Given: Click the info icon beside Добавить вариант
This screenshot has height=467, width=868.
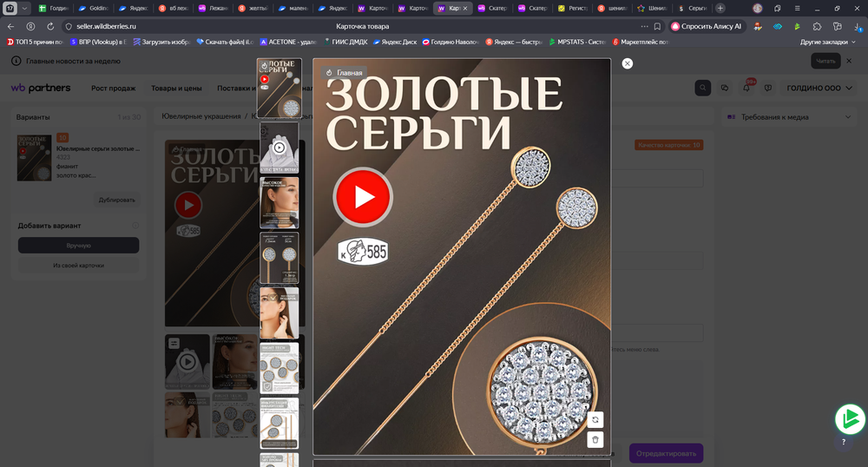Looking at the screenshot, I should 135,226.
